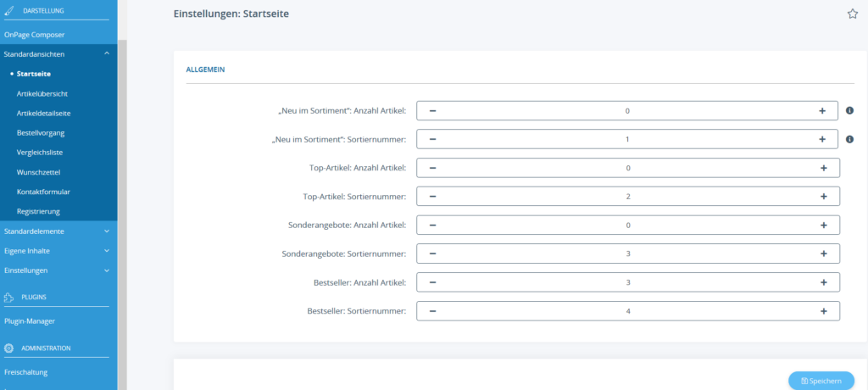
Task: Increase Neu im Sortiment Sortiernummer value
Action: 822,139
